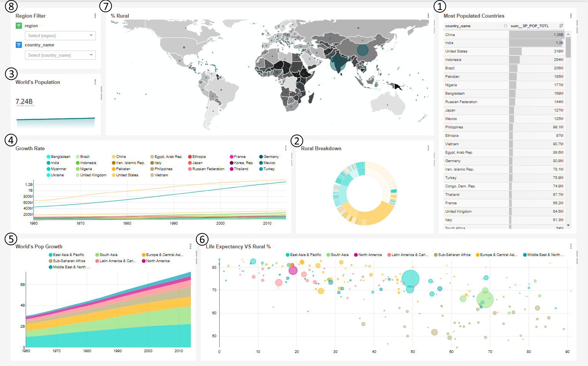Screen dimensions: 588x366
Task: Toggle Germany series in Growth Rate legend
Action: (269, 157)
